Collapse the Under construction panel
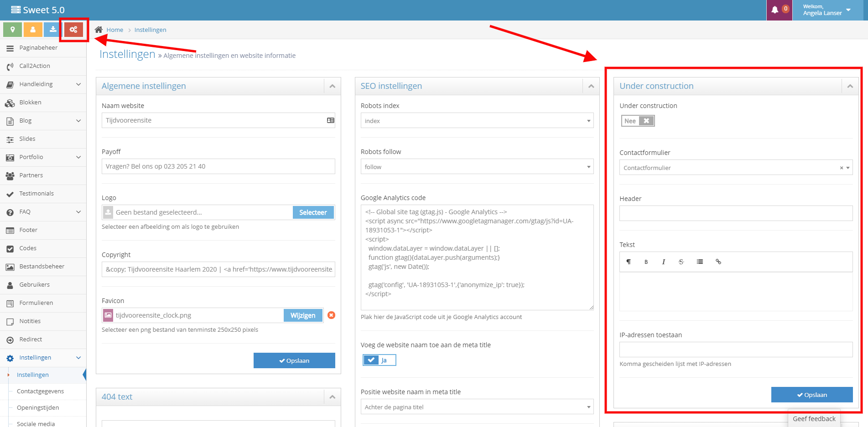 coord(850,86)
